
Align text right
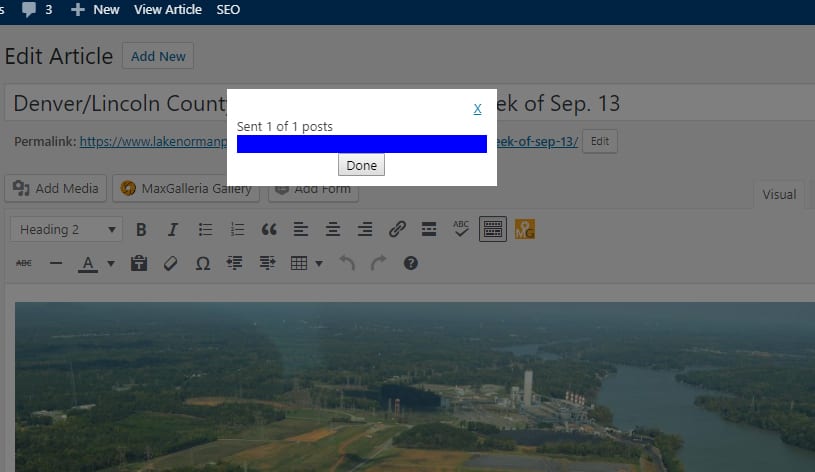[365, 229]
